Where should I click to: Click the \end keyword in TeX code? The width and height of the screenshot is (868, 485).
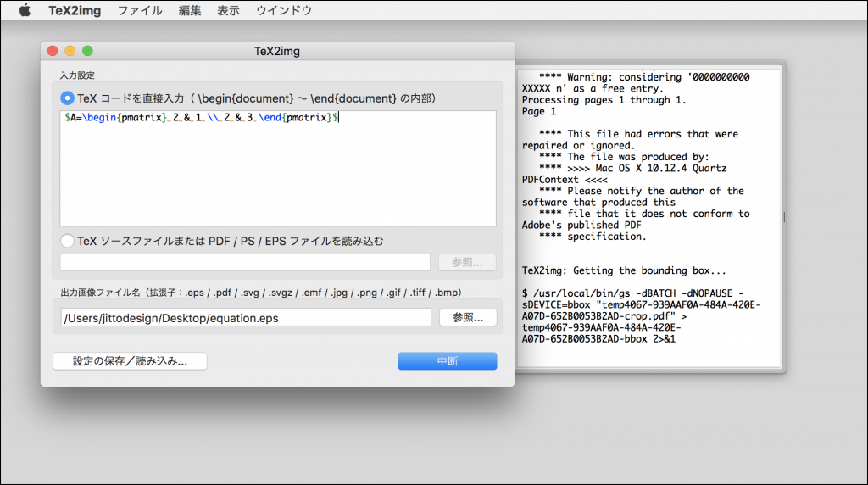[x=270, y=117]
